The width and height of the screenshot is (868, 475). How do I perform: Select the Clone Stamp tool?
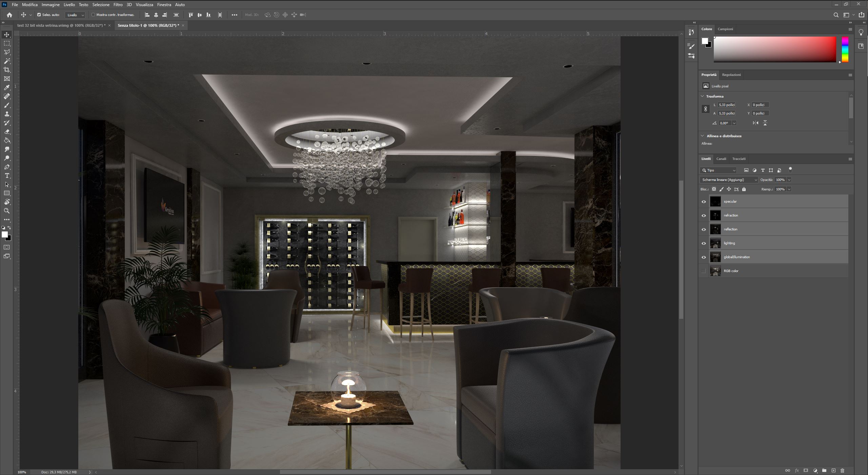click(x=7, y=114)
